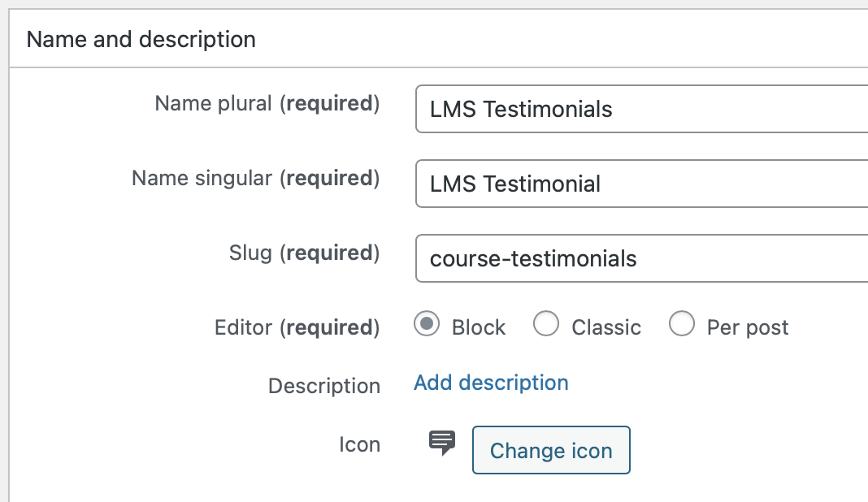The width and height of the screenshot is (868, 502).
Task: Click the "Per post" label text
Action: (748, 327)
